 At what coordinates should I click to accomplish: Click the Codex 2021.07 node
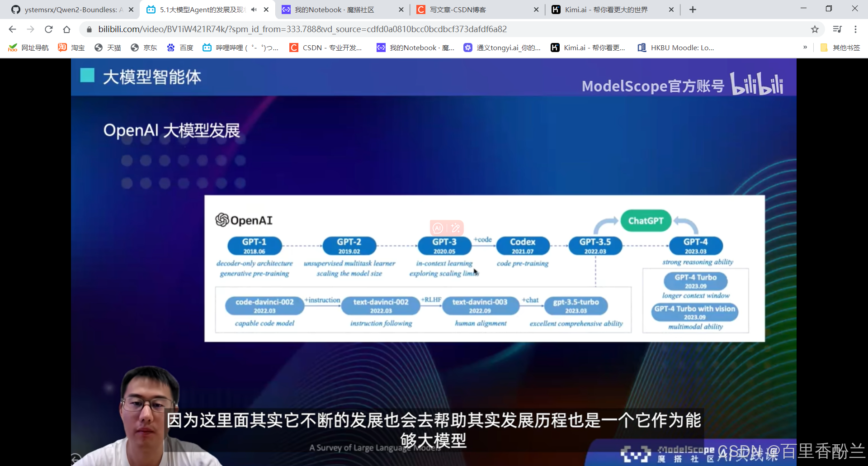click(x=523, y=246)
